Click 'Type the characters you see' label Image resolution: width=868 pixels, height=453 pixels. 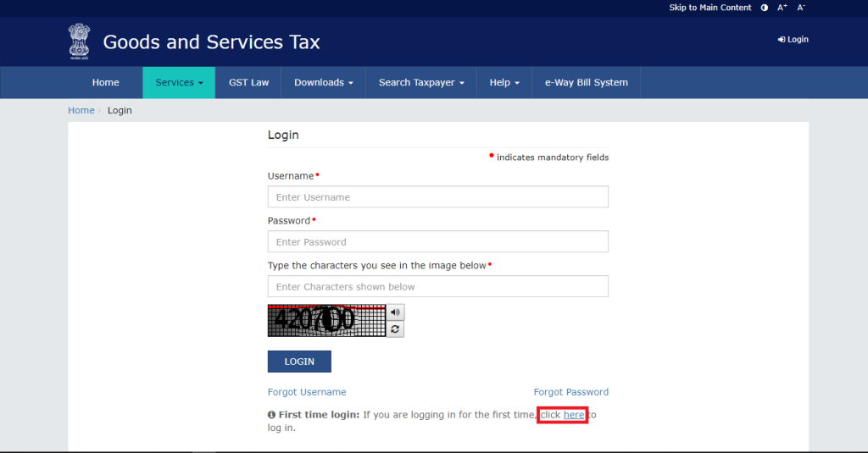pyautogui.click(x=377, y=266)
